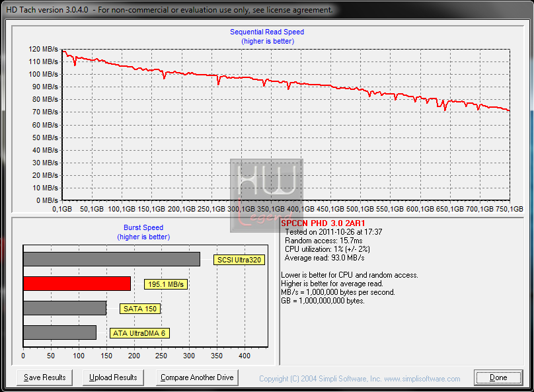Click the 195.1 MB/s yellow label
The width and height of the screenshot is (534, 392).
pyautogui.click(x=166, y=284)
